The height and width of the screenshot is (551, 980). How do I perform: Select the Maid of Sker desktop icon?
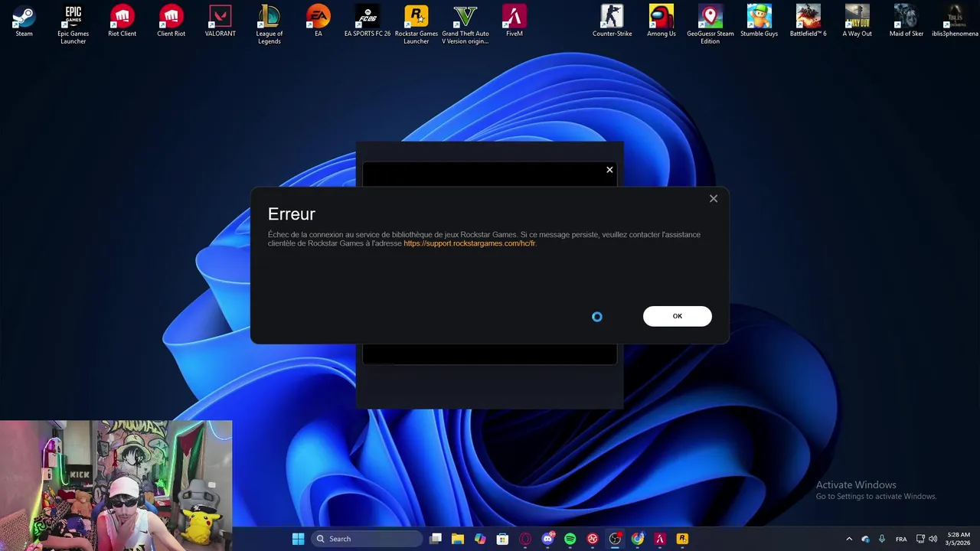(906, 21)
